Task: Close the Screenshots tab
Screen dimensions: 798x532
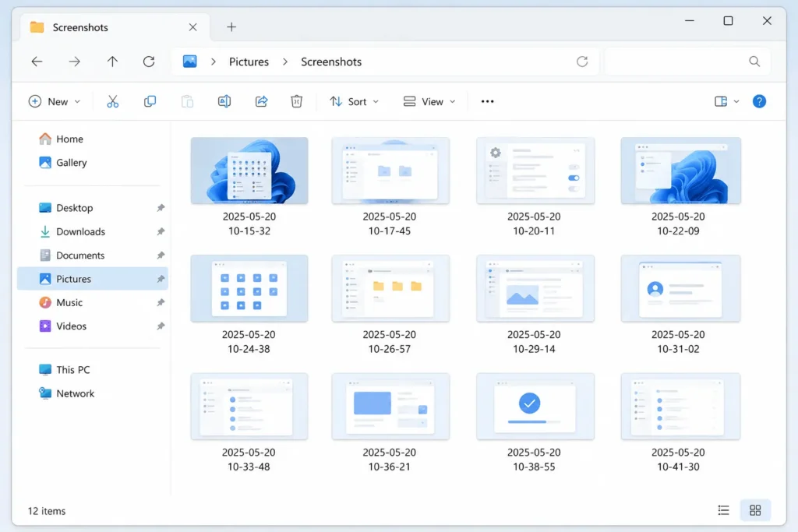Action: (193, 27)
